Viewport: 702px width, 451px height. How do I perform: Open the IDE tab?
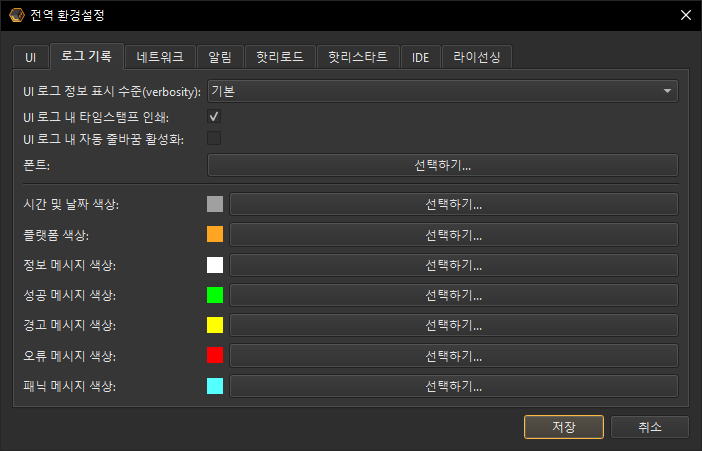420,57
